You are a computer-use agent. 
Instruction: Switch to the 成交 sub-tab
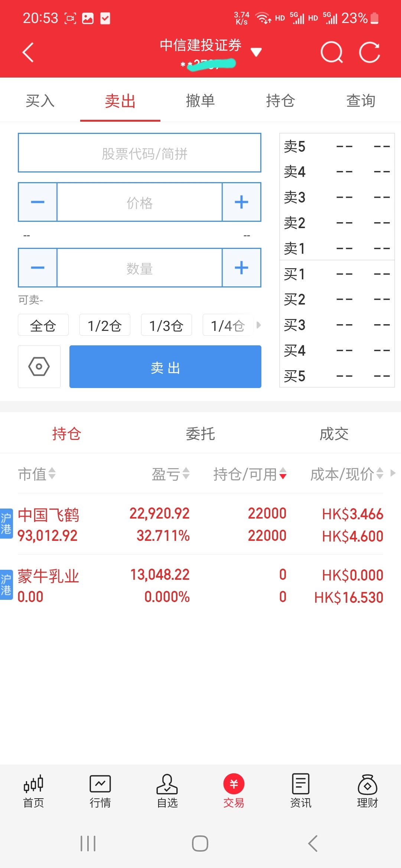pos(334,433)
